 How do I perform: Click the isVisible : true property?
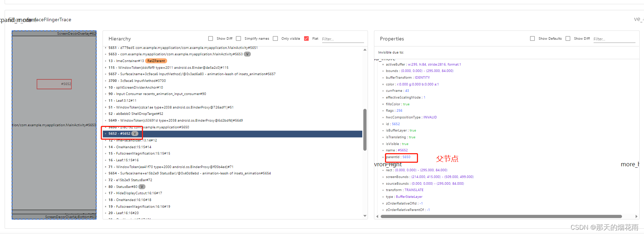397,144
